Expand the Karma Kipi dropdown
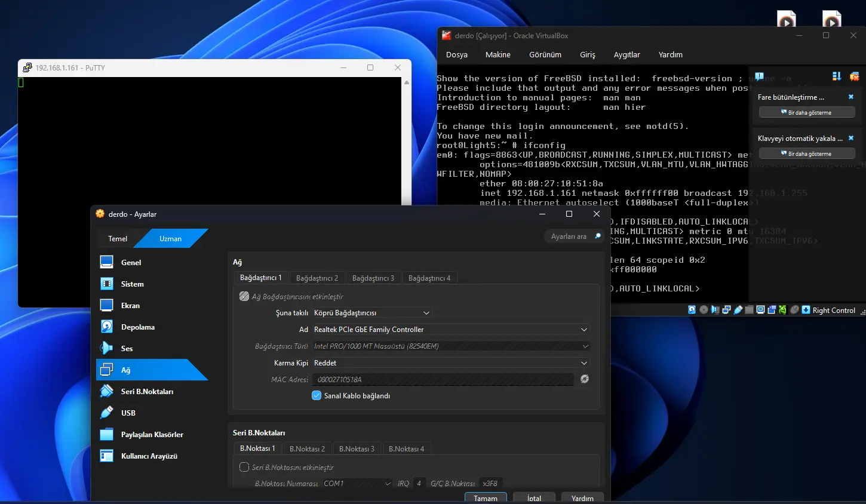Image resolution: width=866 pixels, height=504 pixels. (x=451, y=363)
